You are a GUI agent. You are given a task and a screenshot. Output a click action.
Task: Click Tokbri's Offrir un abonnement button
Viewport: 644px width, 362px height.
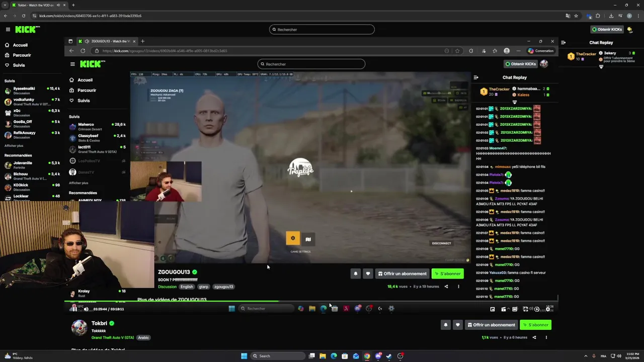tap(491, 325)
